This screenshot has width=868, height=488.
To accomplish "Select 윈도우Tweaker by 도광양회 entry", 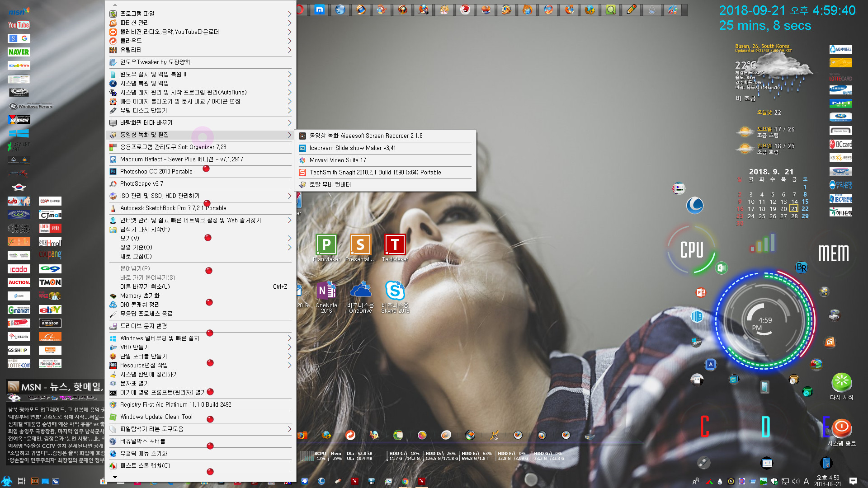I will click(200, 62).
